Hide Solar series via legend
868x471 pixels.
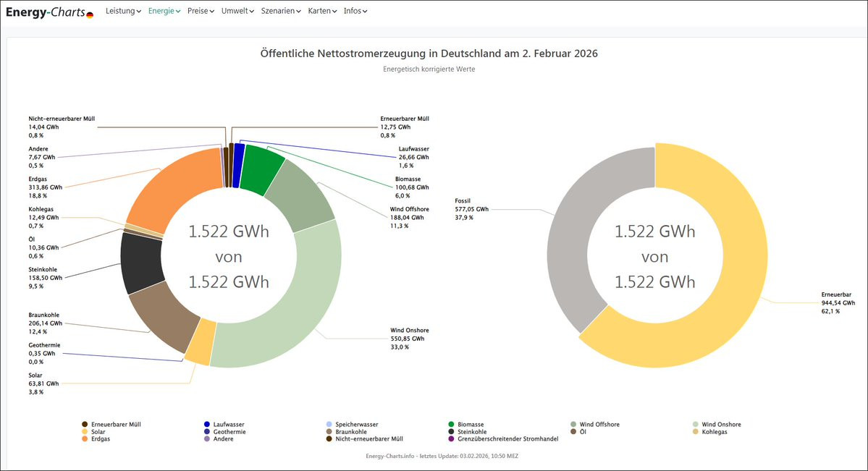tap(98, 432)
